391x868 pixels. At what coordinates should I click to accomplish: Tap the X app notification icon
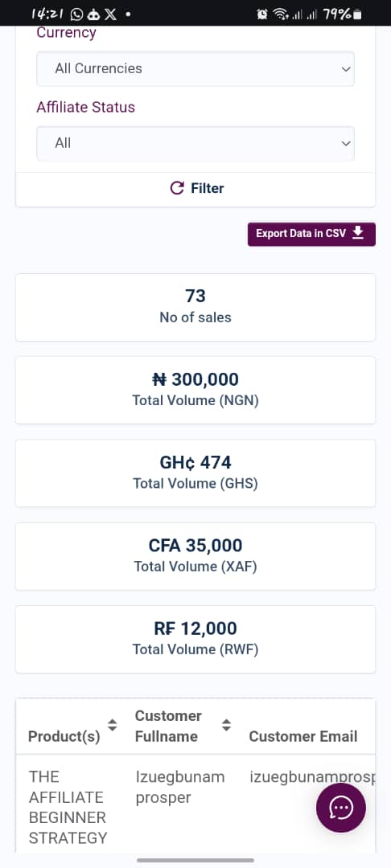(111, 14)
